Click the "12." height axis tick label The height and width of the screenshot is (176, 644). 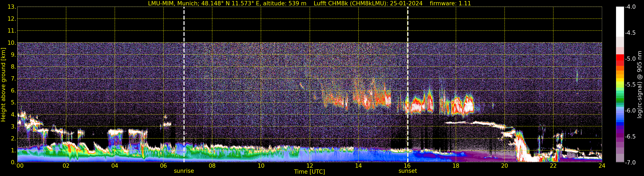12,19
